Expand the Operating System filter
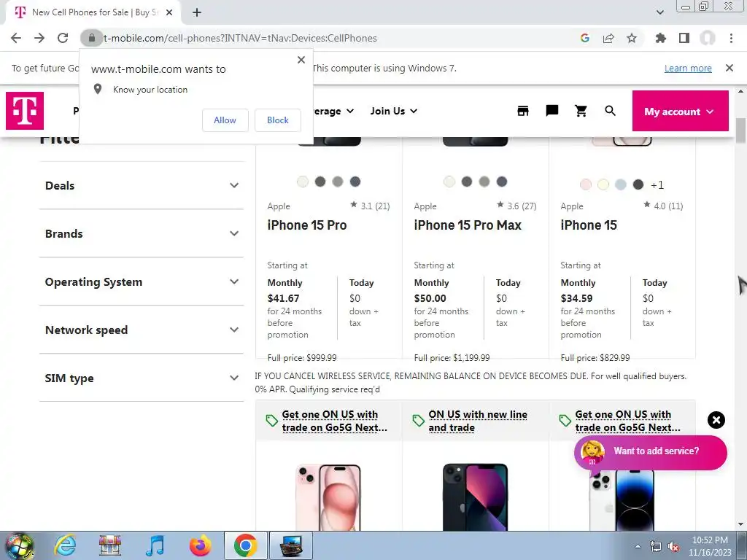This screenshot has height=560, width=747. pyautogui.click(x=142, y=281)
